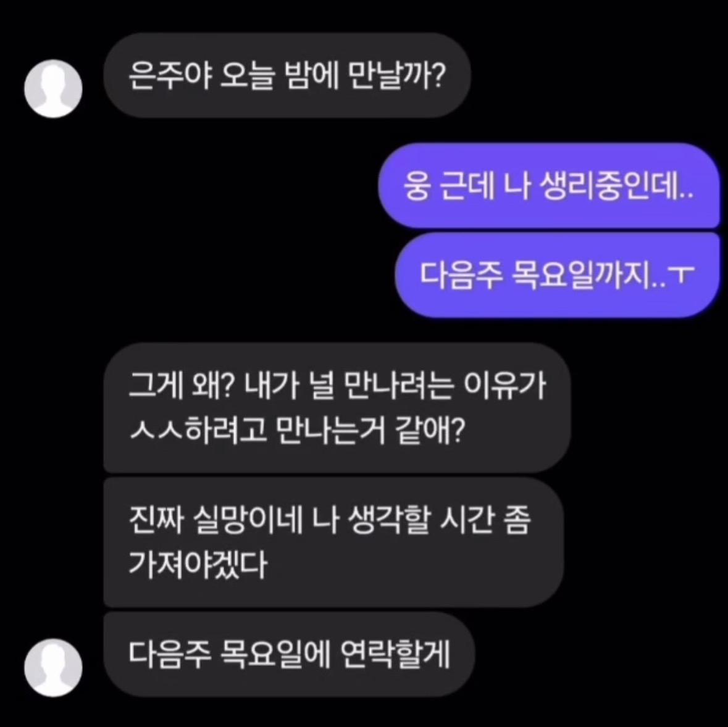The width and height of the screenshot is (728, 727).
Task: Select the '진짜 실망이네' message bubble
Action: (333, 542)
